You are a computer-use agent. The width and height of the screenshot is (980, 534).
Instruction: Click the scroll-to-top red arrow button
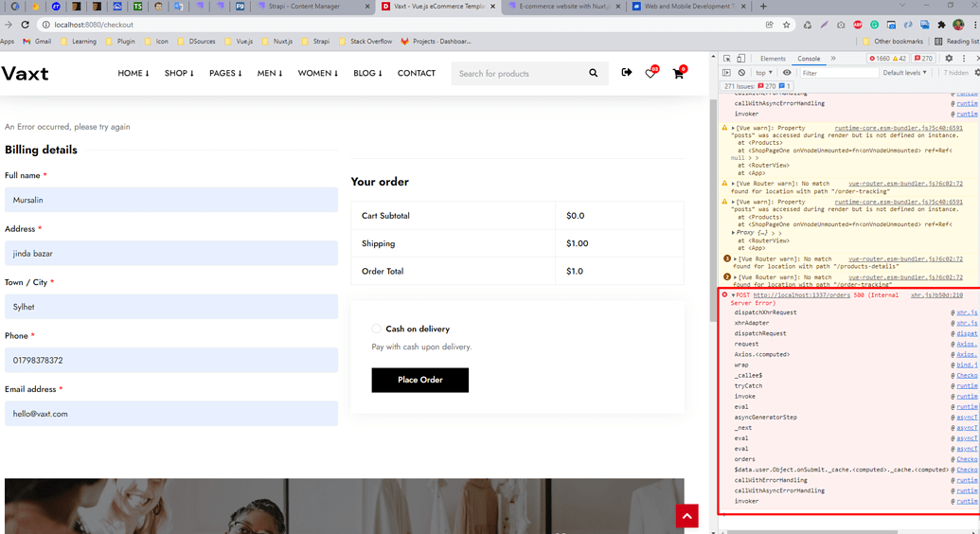686,516
